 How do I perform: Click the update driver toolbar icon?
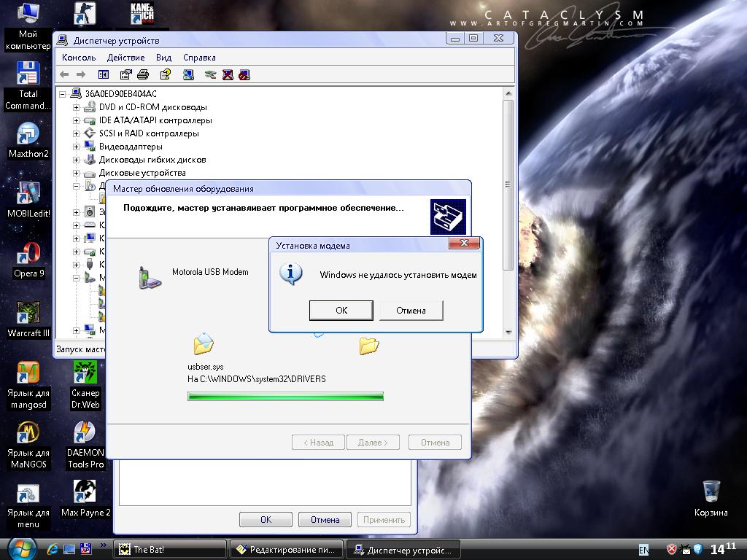[x=211, y=75]
